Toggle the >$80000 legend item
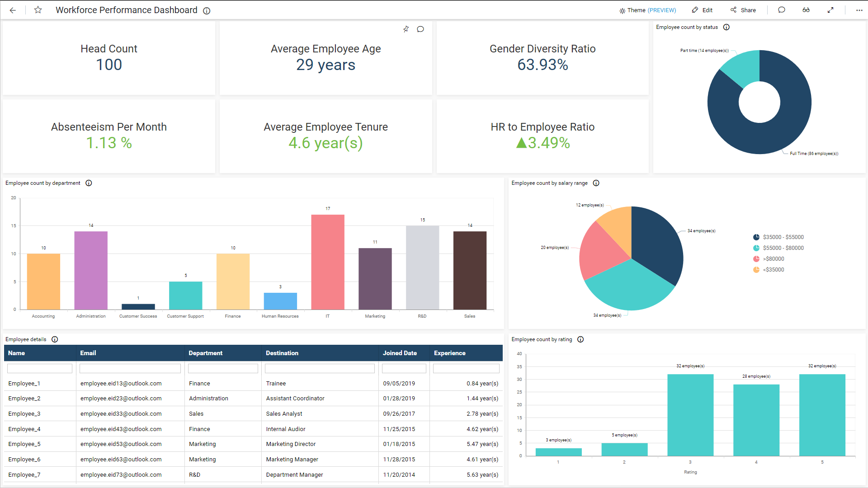 point(775,258)
